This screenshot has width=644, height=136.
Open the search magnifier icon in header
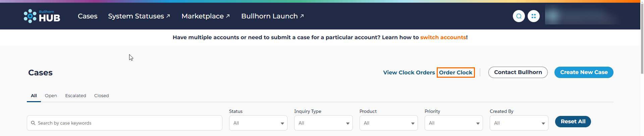[x=519, y=16]
